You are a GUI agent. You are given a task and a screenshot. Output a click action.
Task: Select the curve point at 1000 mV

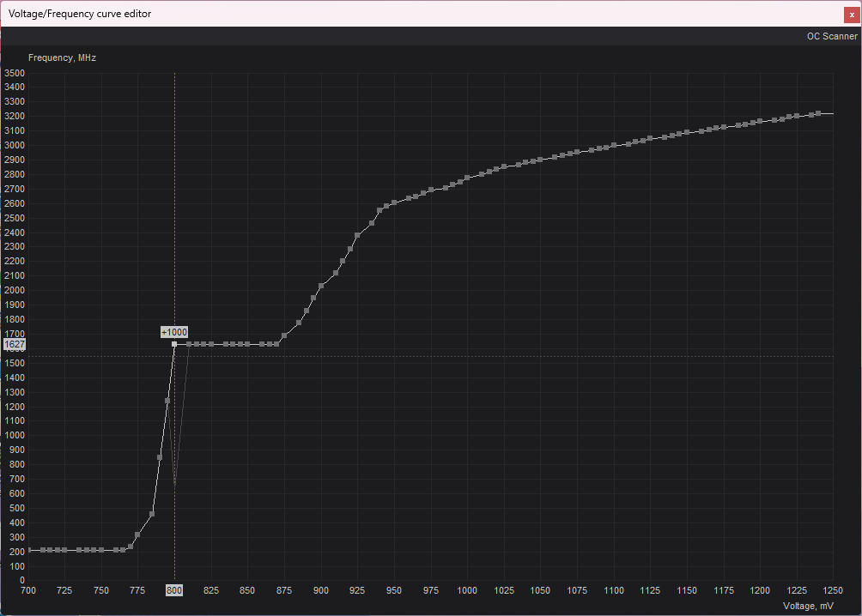[467, 178]
